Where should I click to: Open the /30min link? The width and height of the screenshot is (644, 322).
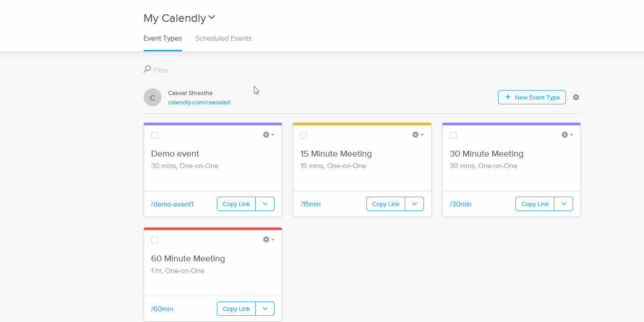(x=461, y=204)
